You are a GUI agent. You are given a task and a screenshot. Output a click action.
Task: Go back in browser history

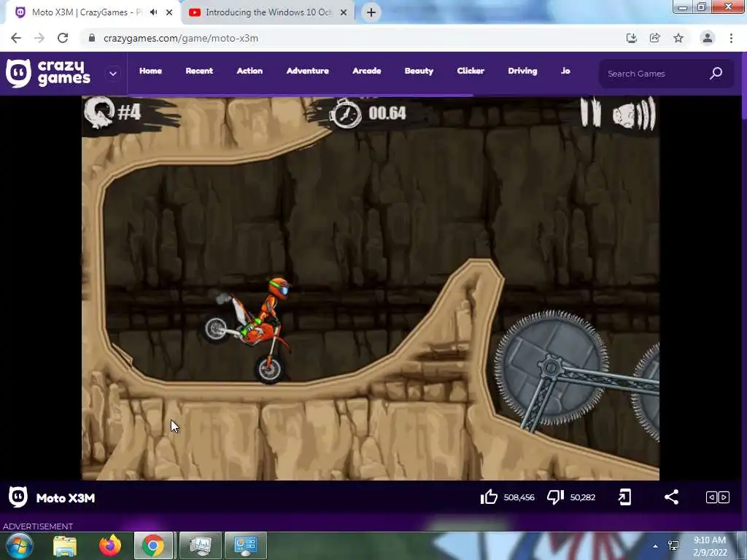(16, 38)
